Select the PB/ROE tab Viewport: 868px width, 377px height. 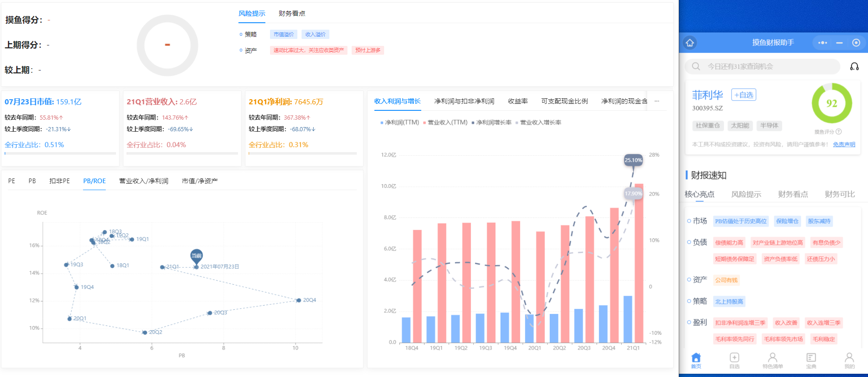pos(95,181)
